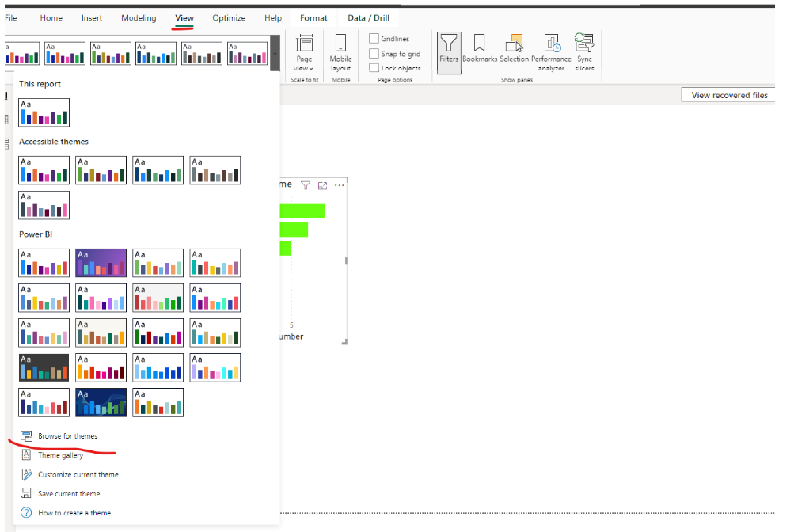Image resolution: width=798 pixels, height=532 pixels.
Task: Click the Browse for themes icon
Action: pyautogui.click(x=26, y=436)
